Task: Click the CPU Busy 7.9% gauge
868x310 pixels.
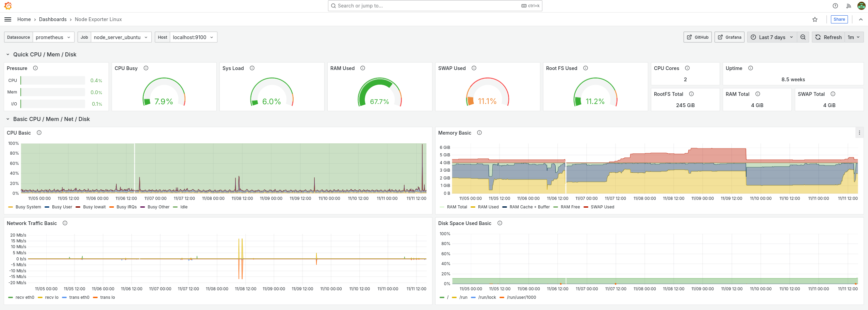Action: coord(164,92)
